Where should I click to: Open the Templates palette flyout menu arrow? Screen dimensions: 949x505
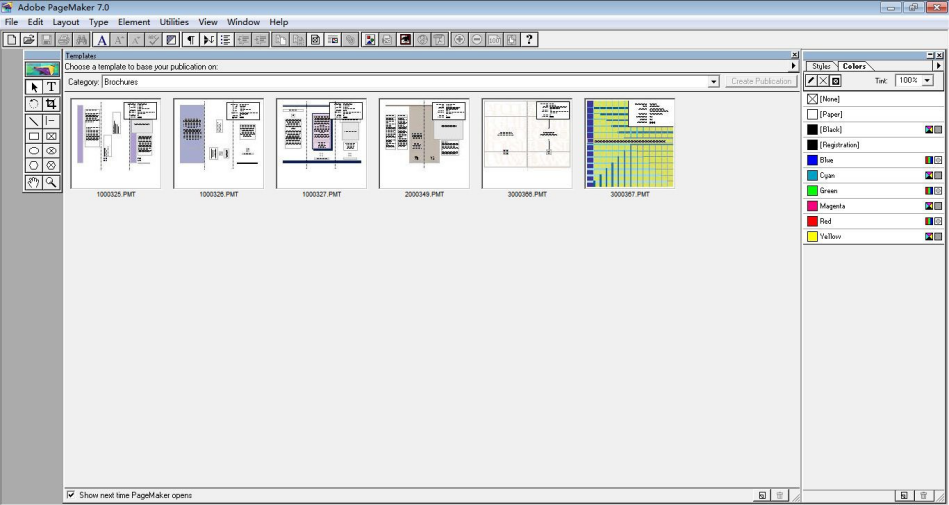794,66
